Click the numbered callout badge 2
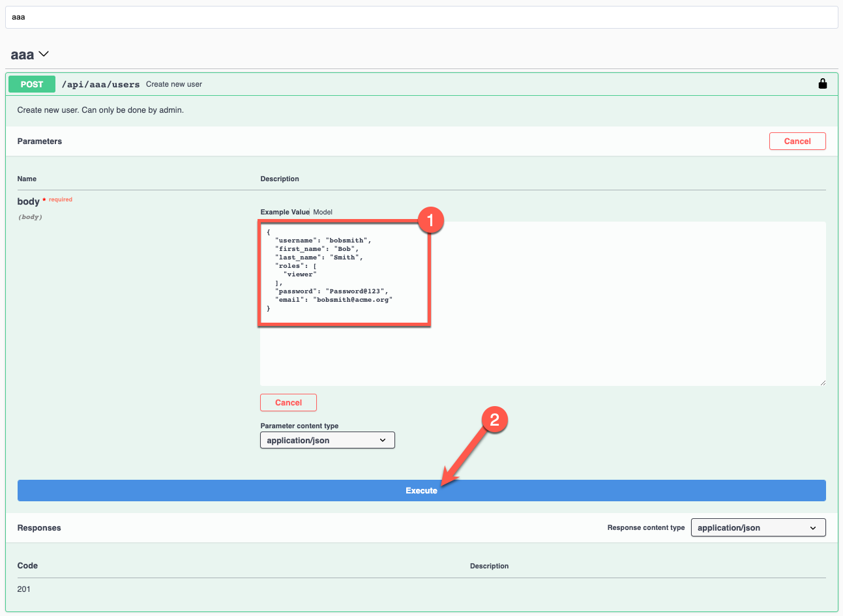Image resolution: width=843 pixels, height=616 pixels. pyautogui.click(x=495, y=420)
